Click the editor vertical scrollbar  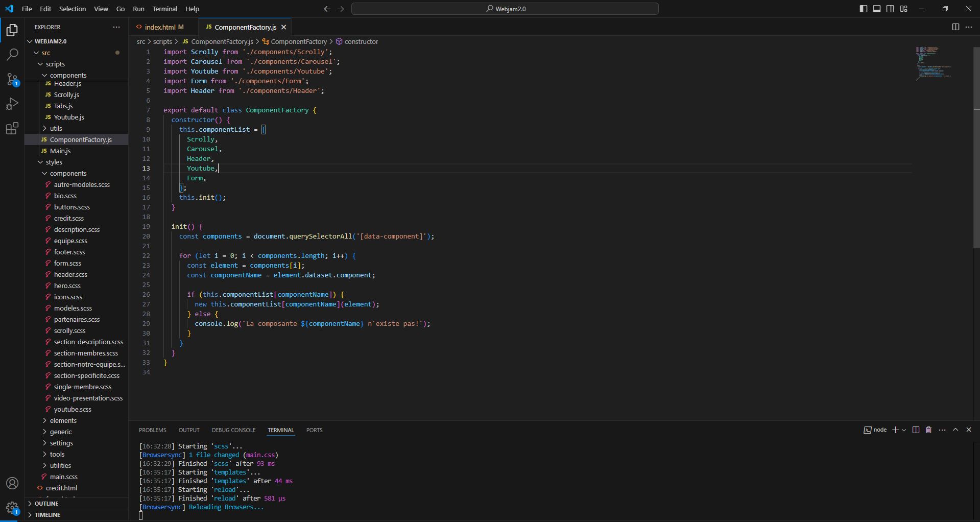tap(976, 148)
